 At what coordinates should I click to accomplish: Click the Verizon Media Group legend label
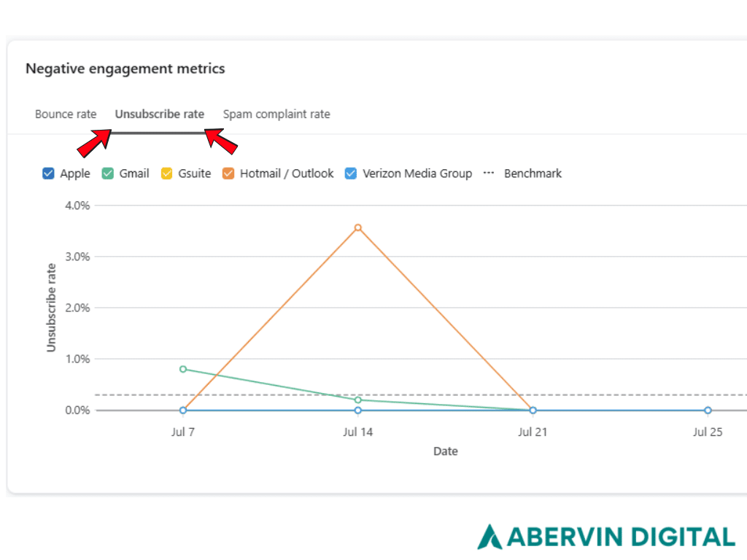coord(417,174)
